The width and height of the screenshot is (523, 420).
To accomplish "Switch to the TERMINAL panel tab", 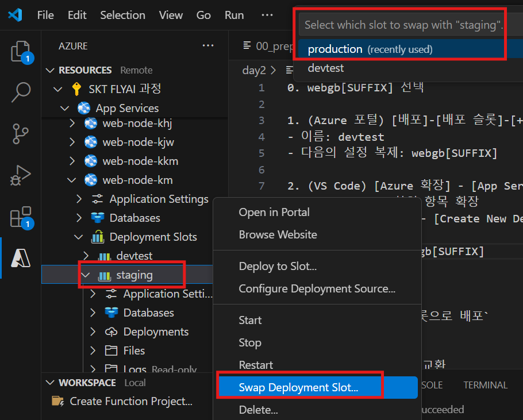I will pos(485,385).
